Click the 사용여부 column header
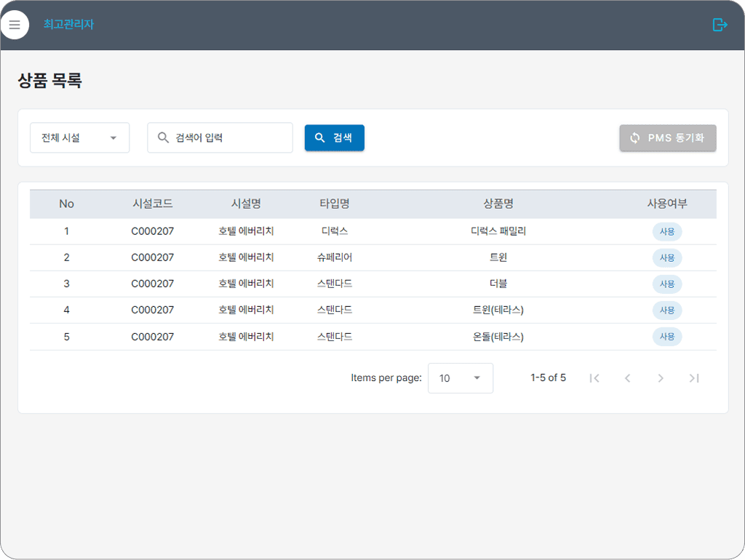The height and width of the screenshot is (560, 745). tap(667, 204)
